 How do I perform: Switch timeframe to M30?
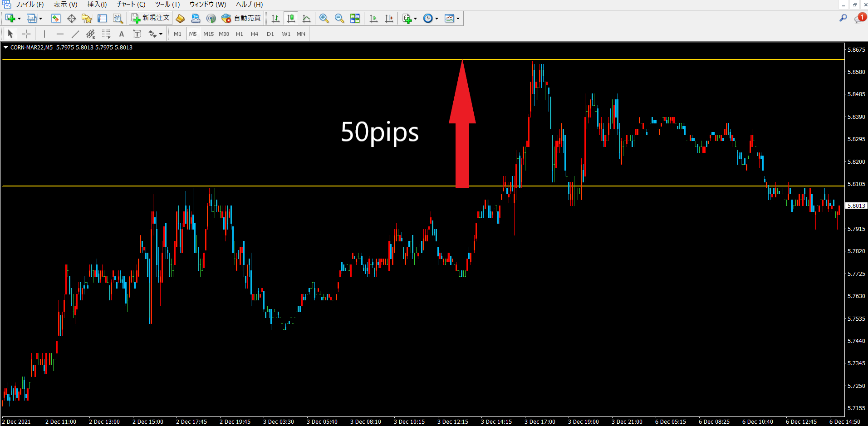click(x=224, y=34)
